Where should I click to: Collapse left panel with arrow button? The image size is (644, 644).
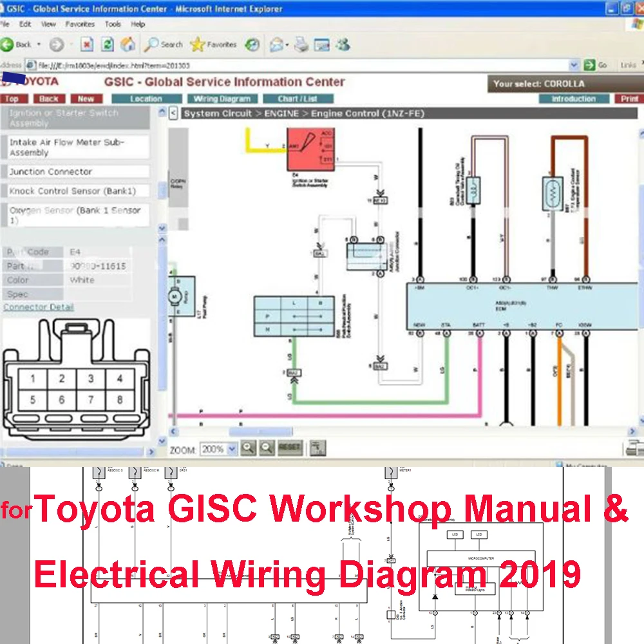pos(174,113)
